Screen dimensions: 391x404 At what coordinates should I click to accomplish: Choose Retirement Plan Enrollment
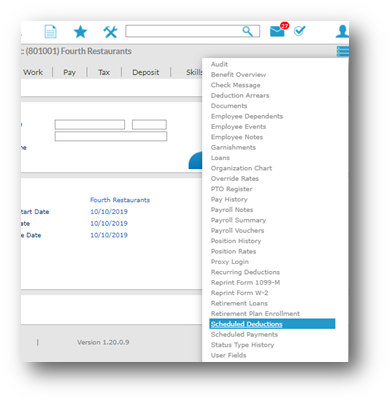coord(255,314)
